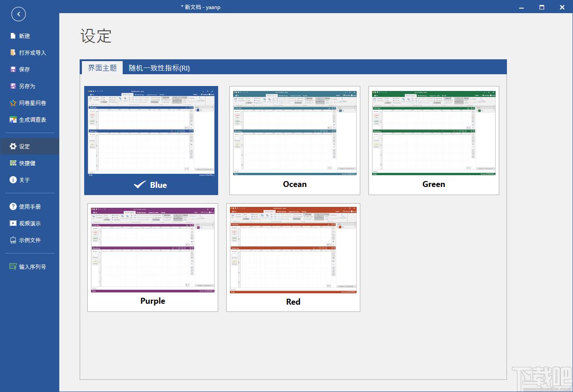Select the Green theme thumbnail
This screenshot has height=392, width=573.
coord(434,140)
